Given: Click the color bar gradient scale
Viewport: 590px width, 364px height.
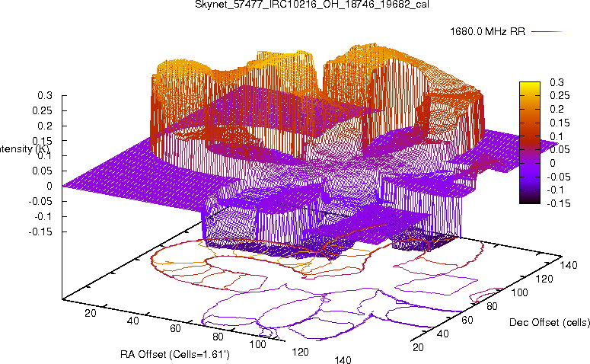Looking at the screenshot, I should coord(530,142).
